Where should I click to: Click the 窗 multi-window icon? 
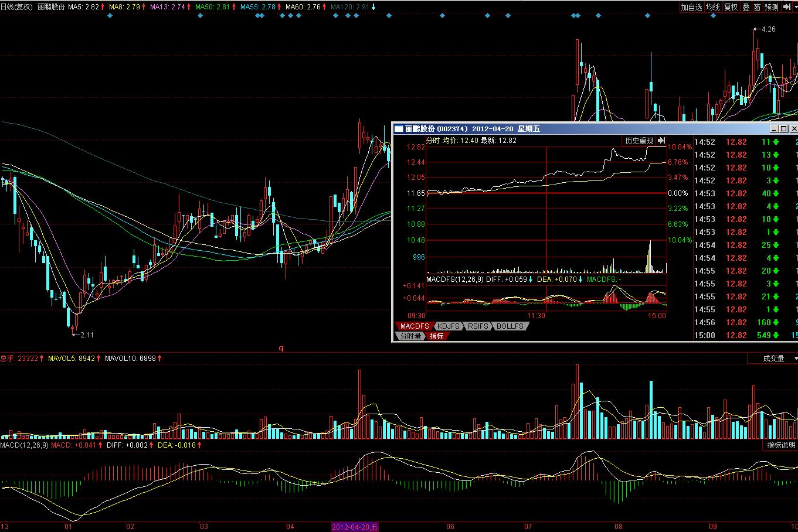pyautogui.click(x=757, y=7)
